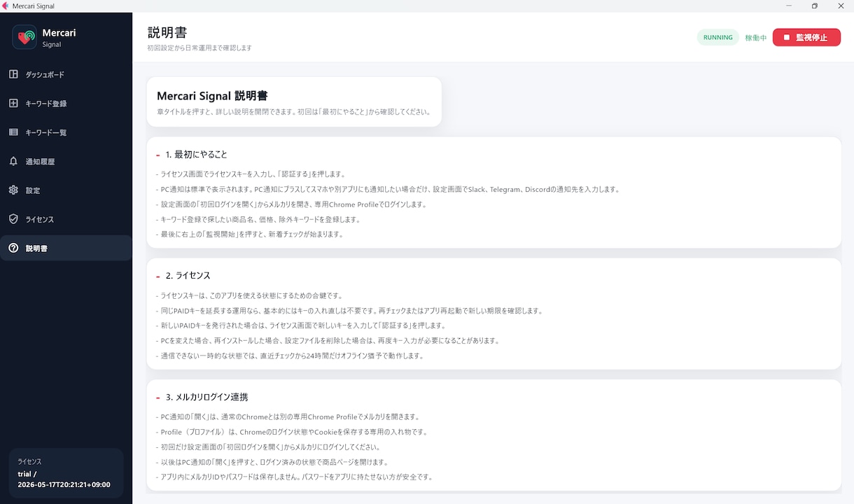
Task: Click the line about registering 除外キーワード
Action: coord(258,220)
